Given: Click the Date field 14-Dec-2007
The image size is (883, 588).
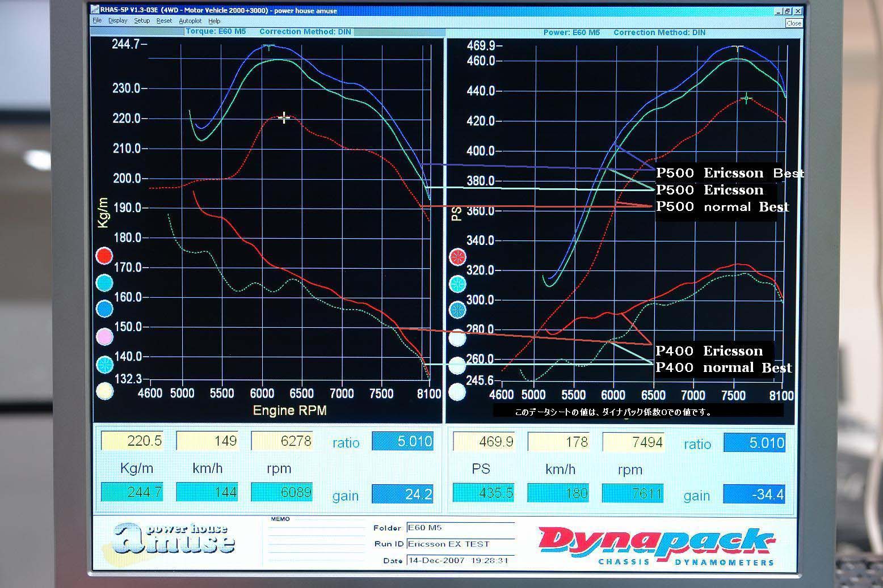Looking at the screenshot, I should click(460, 560).
